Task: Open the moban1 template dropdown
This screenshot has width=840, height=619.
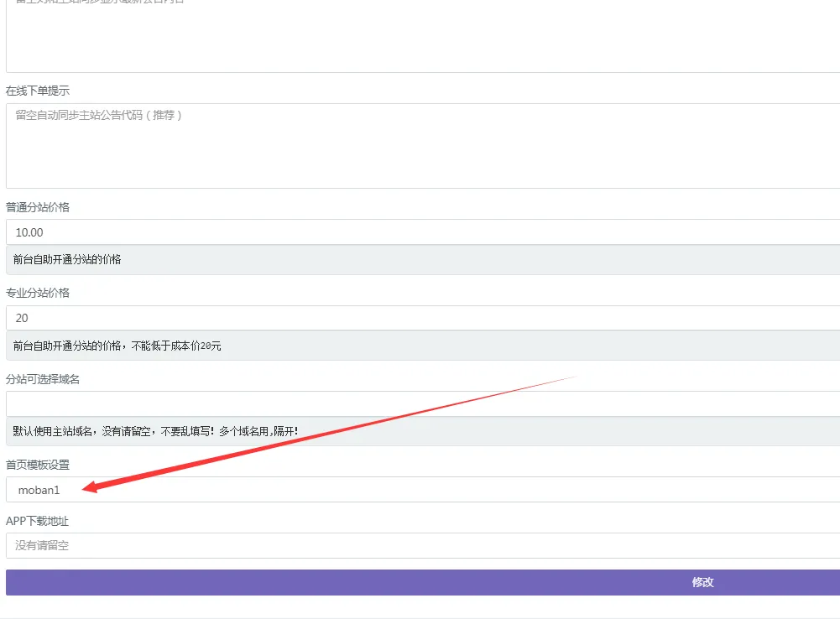Action: [420, 490]
